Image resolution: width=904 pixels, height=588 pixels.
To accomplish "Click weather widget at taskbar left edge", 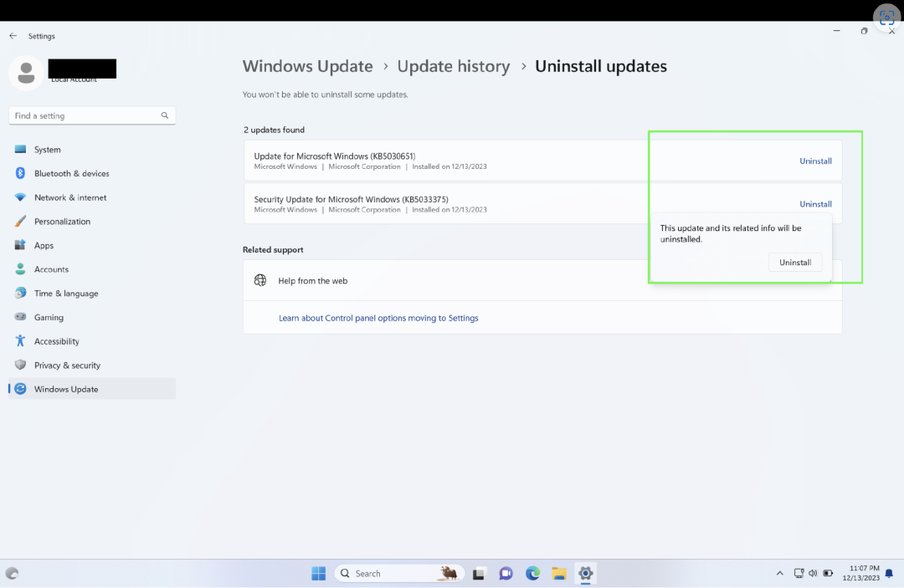I will 12,573.
